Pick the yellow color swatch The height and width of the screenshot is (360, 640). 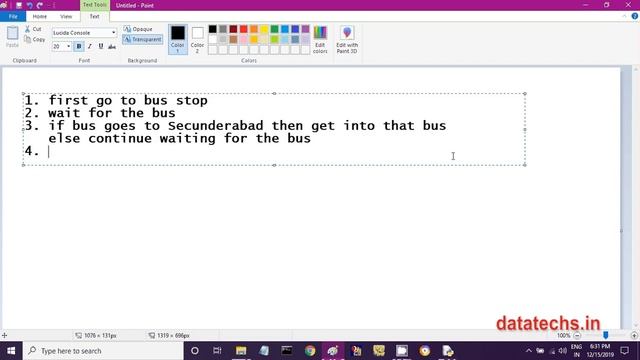264,29
